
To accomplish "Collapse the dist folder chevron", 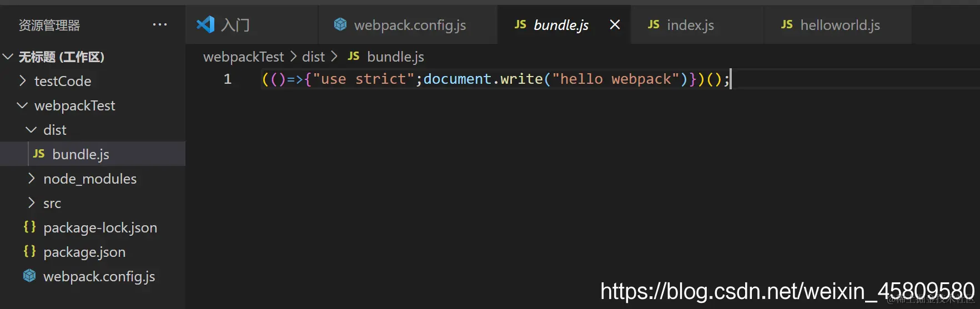I will pyautogui.click(x=32, y=130).
